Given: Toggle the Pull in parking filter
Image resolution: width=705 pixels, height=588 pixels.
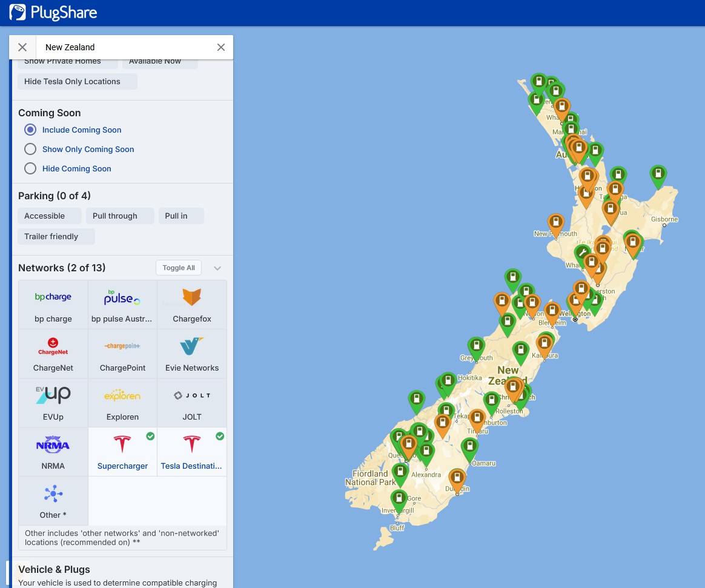Looking at the screenshot, I should [x=181, y=216].
